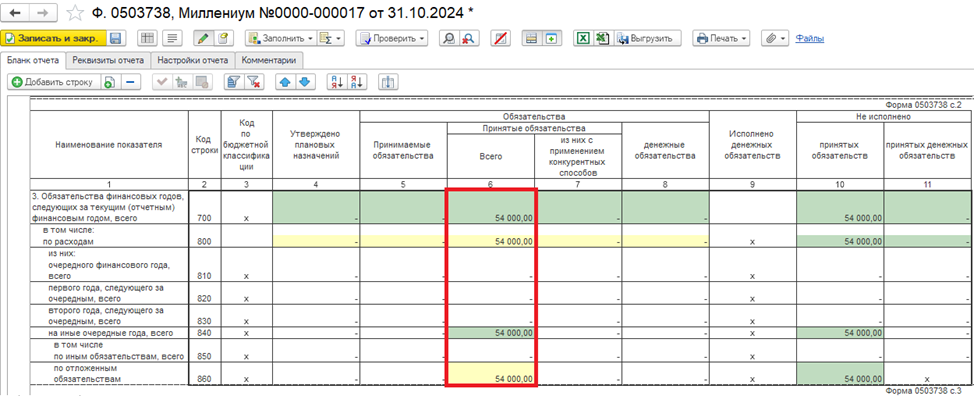Click the greyed tree with plus icon
This screenshot has height=396, width=974.
tap(182, 82)
